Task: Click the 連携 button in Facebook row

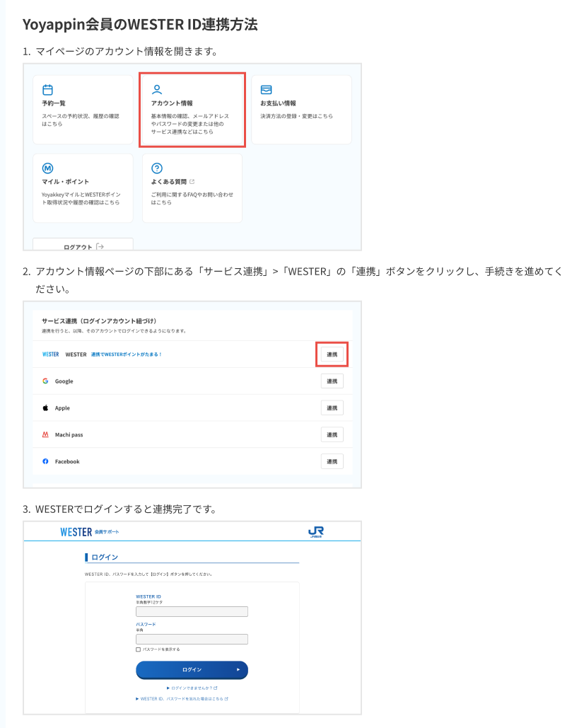Action: pyautogui.click(x=332, y=461)
